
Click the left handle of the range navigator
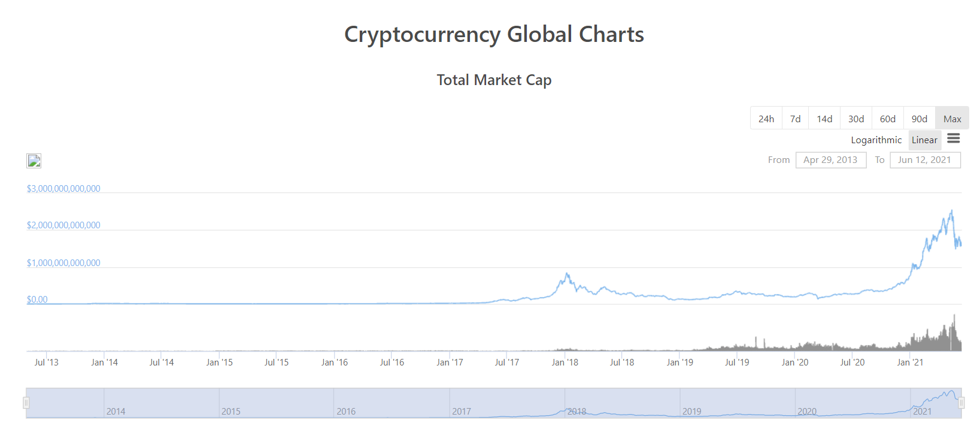click(x=27, y=403)
